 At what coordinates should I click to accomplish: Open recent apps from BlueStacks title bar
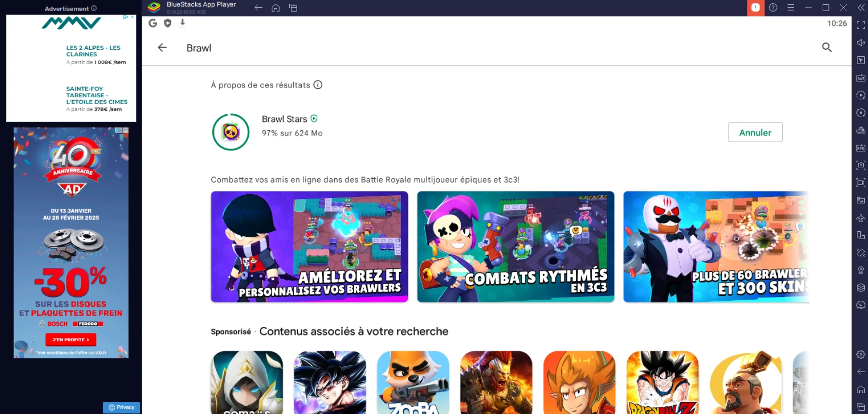(293, 8)
